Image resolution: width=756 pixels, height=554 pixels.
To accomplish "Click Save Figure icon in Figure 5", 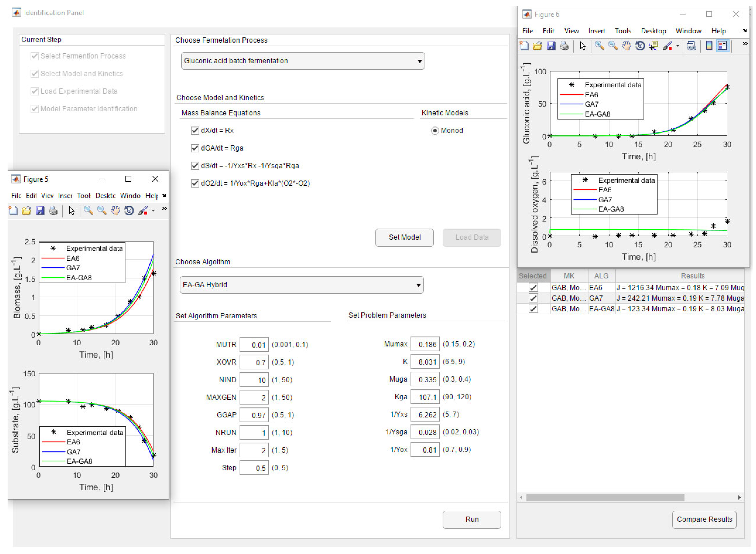I will [x=40, y=211].
